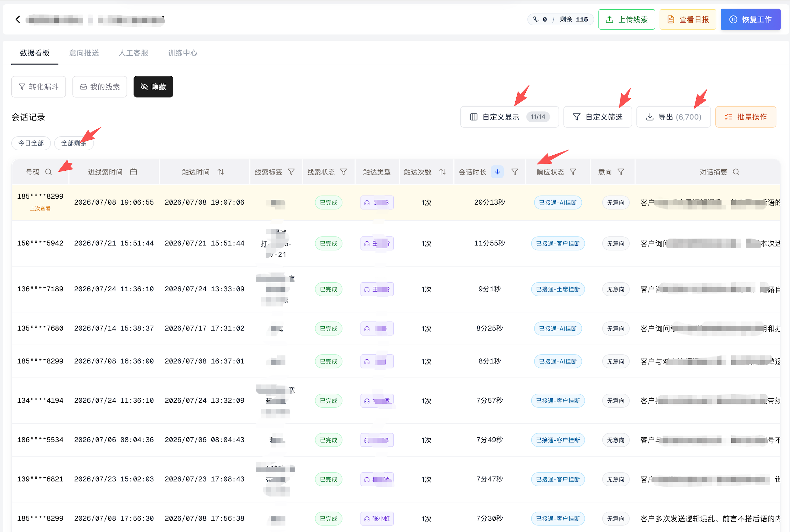Toggle the 今日全部 filter chip

tap(31, 143)
